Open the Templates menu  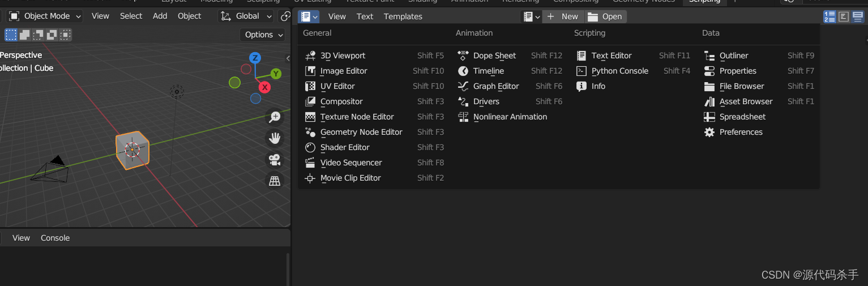pyautogui.click(x=403, y=17)
